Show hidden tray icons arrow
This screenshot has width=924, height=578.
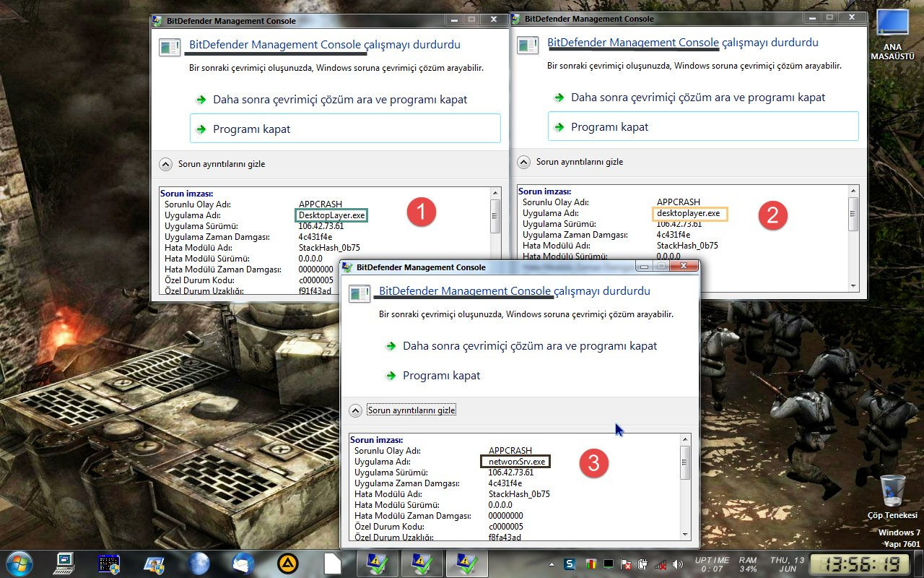[551, 564]
